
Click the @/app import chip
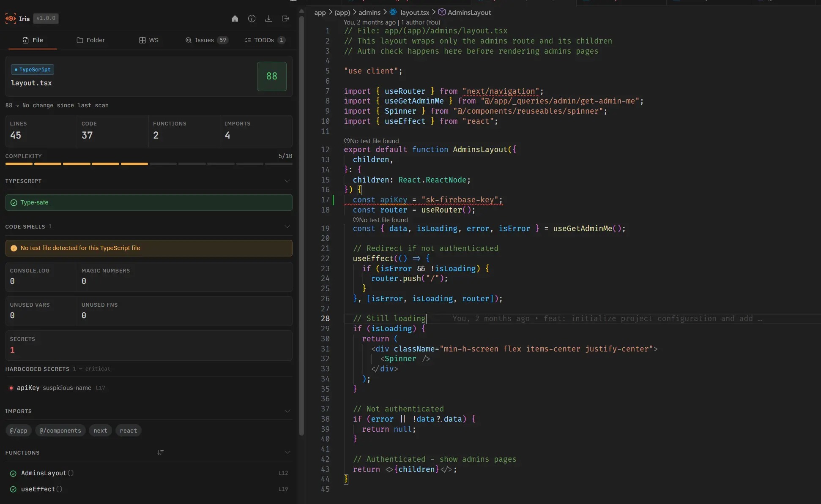[19, 430]
